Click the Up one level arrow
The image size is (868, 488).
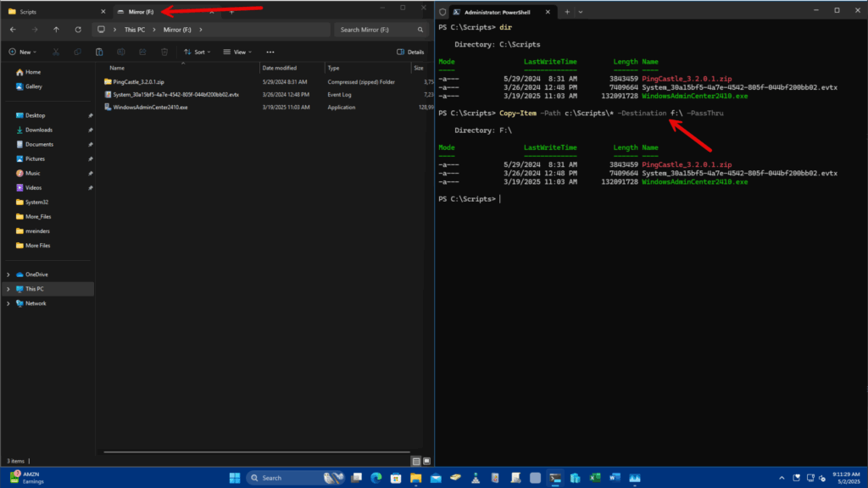click(56, 30)
